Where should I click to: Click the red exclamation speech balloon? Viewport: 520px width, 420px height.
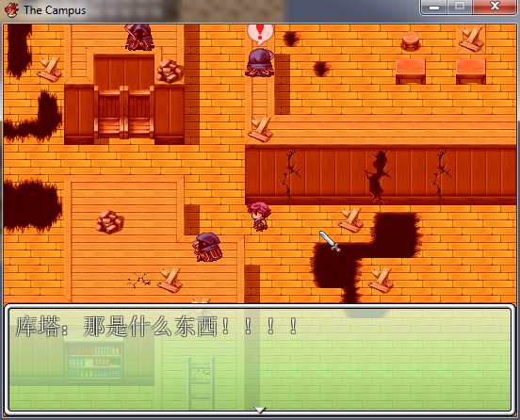coord(260,34)
